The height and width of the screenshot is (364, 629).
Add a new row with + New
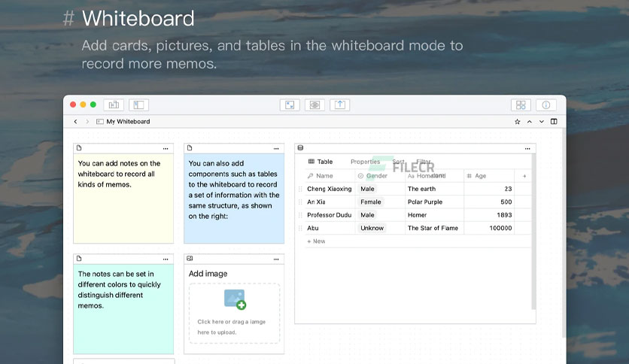pos(316,241)
